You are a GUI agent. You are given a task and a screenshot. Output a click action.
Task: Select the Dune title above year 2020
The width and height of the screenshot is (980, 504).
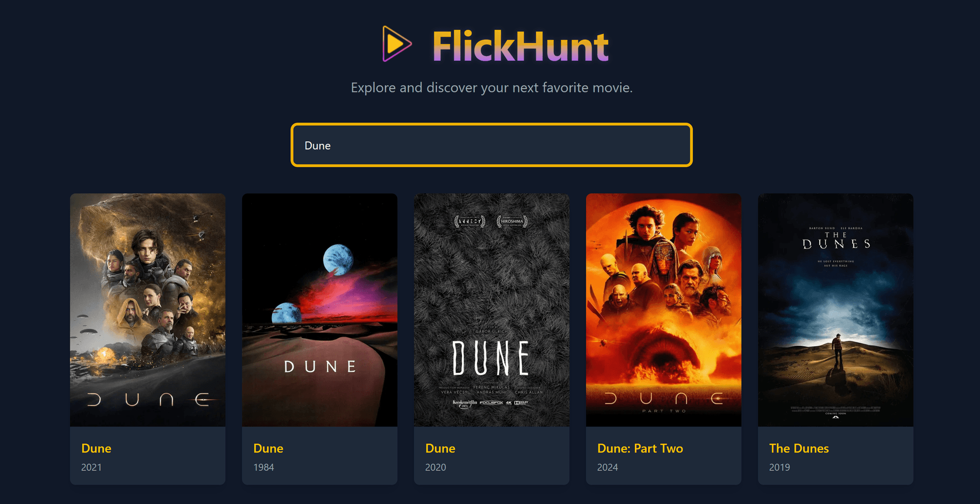(440, 448)
